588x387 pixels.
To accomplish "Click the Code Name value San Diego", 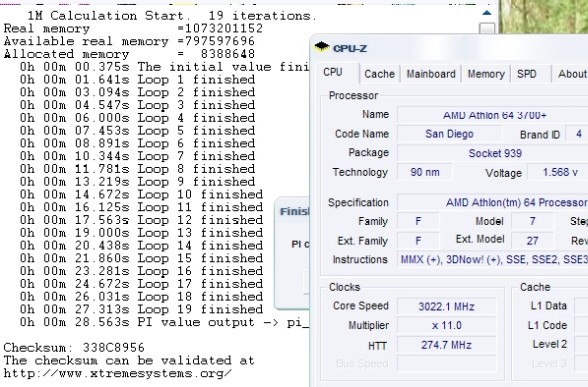I will (449, 134).
